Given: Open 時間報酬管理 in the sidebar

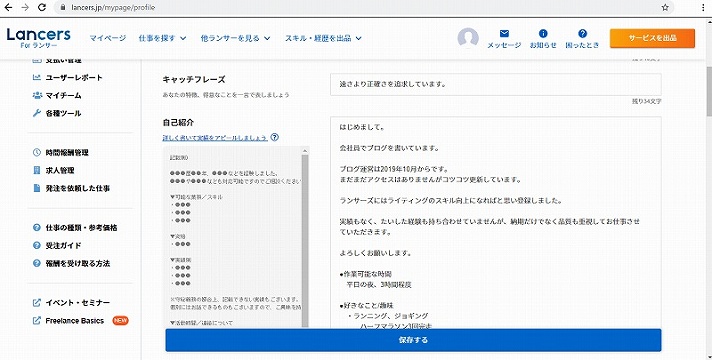Looking at the screenshot, I should pos(67,153).
